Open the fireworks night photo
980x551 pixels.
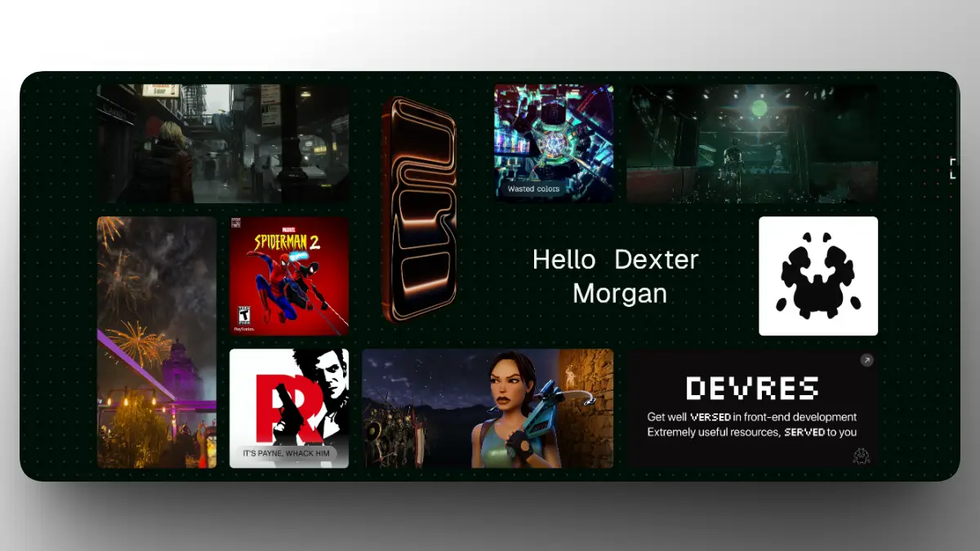157,342
